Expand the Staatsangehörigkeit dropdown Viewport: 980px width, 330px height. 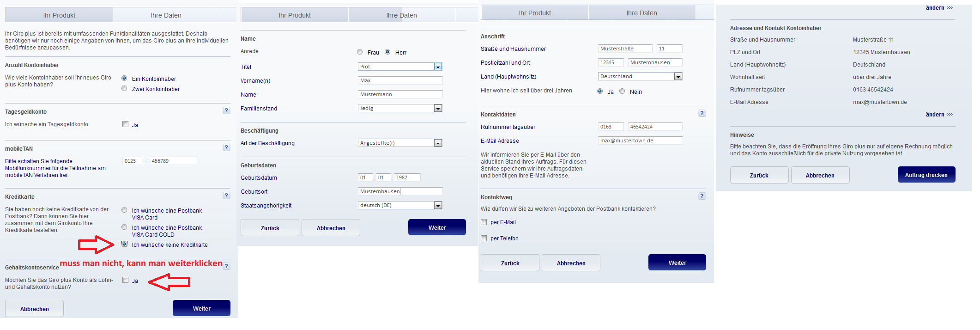(x=438, y=206)
